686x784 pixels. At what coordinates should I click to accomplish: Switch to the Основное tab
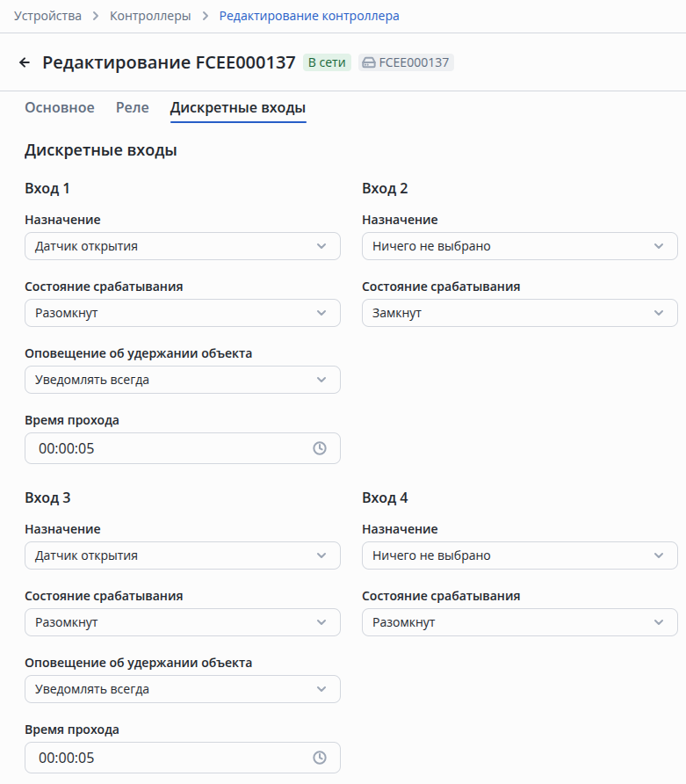coord(60,108)
